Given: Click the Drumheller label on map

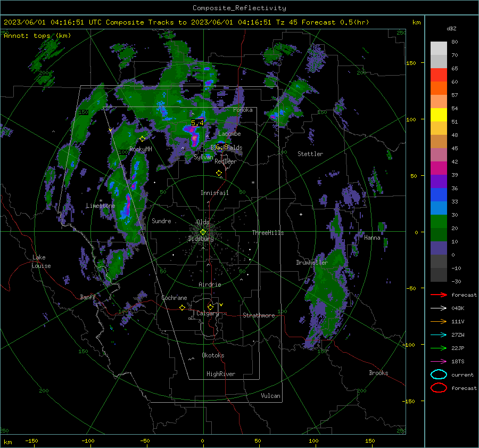Looking at the screenshot, I should click(312, 263).
